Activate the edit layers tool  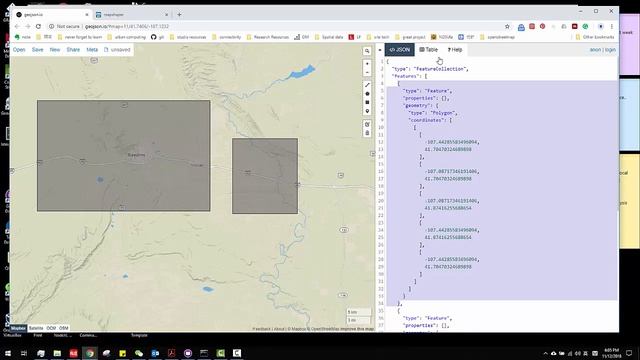[367, 124]
